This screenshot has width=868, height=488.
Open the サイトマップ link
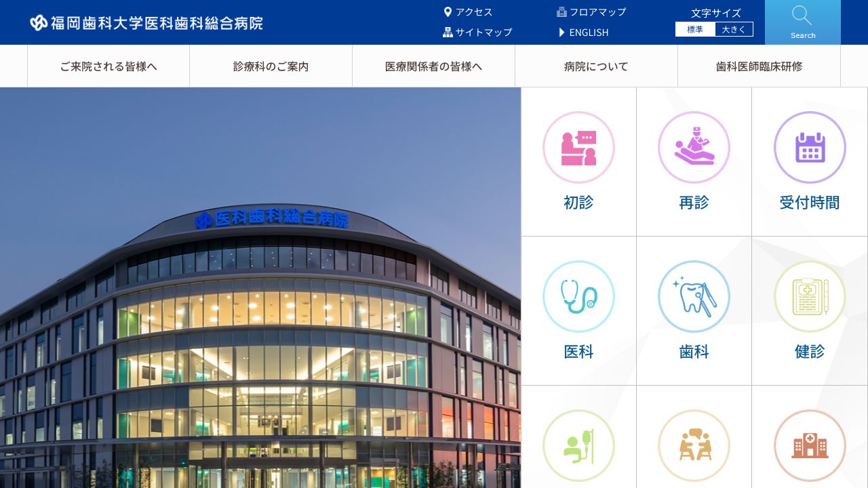click(x=482, y=32)
